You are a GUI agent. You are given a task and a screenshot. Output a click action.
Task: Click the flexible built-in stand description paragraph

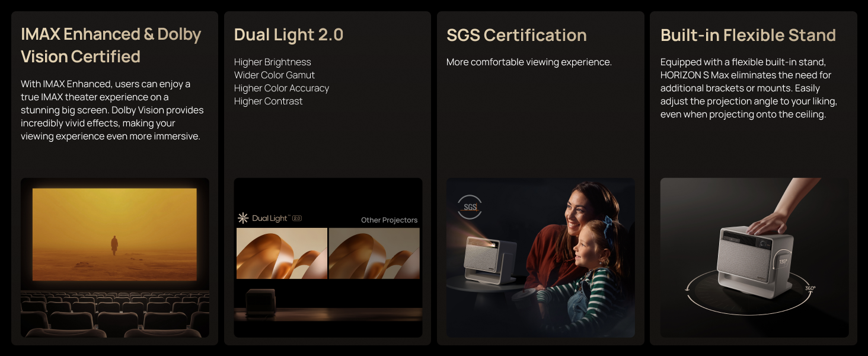click(x=749, y=88)
